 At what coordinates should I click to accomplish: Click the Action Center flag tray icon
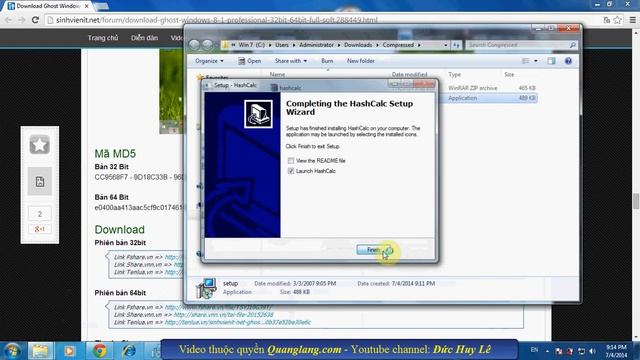point(559,351)
